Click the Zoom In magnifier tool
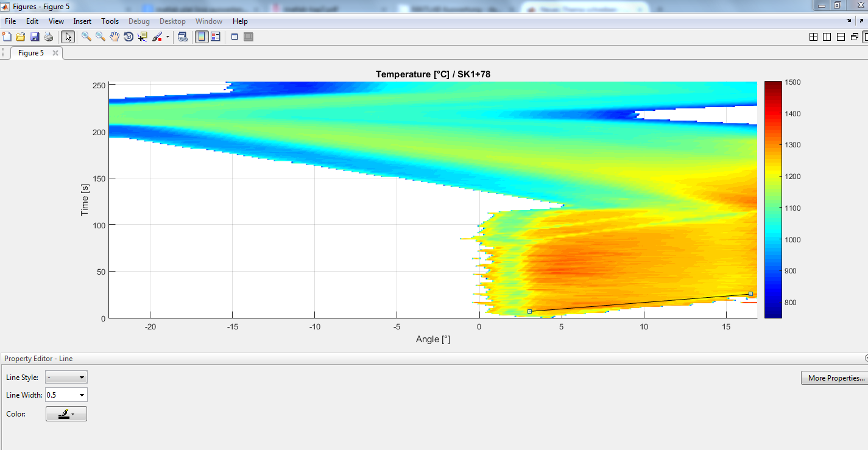The height and width of the screenshot is (450, 868). tap(86, 37)
